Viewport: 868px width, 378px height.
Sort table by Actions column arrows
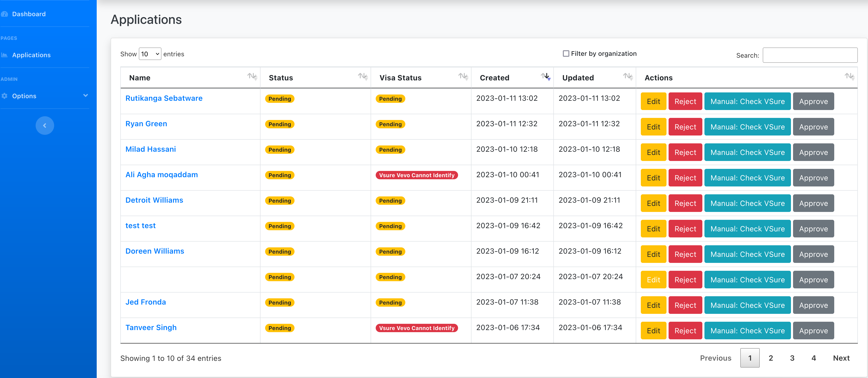pos(849,77)
